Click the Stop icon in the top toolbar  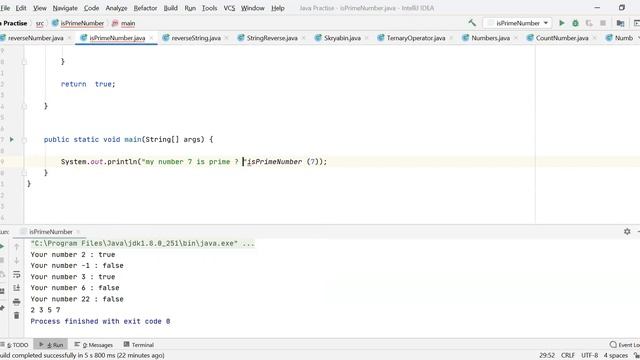click(603, 23)
